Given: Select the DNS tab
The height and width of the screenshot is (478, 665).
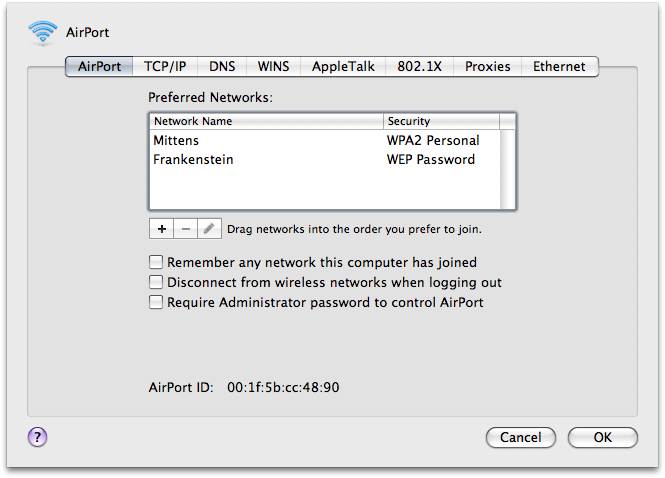Looking at the screenshot, I should click(x=222, y=67).
